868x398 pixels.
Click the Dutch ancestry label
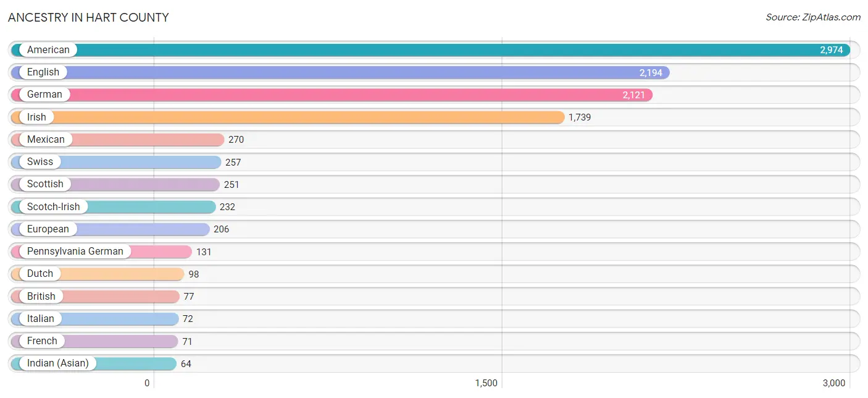(x=40, y=274)
